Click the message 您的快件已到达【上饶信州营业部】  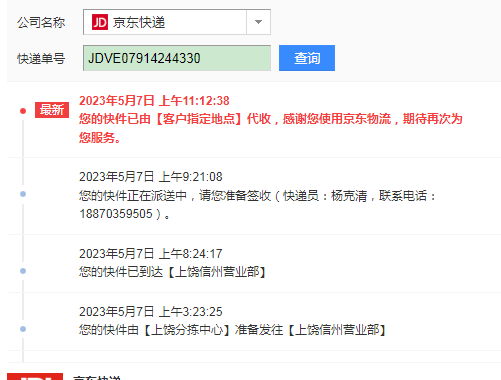(x=173, y=272)
